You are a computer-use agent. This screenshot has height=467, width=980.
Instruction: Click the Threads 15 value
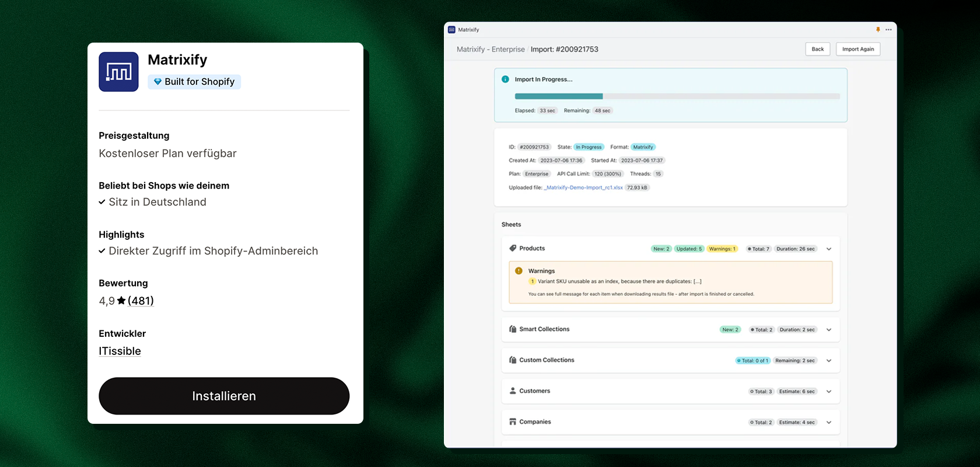click(x=658, y=174)
